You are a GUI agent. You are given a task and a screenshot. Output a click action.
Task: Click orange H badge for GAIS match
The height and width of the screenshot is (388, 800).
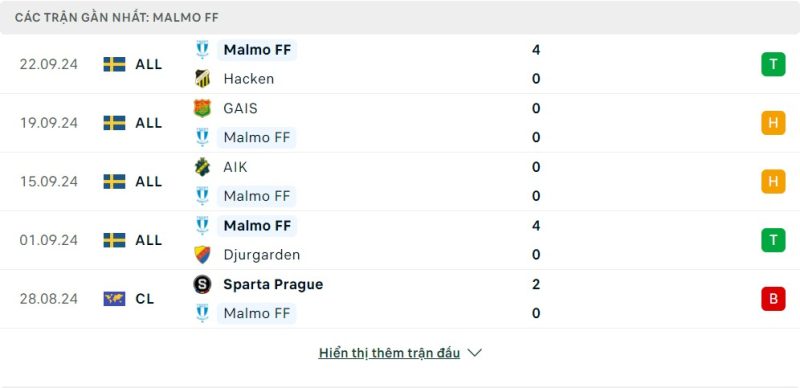[x=773, y=123]
